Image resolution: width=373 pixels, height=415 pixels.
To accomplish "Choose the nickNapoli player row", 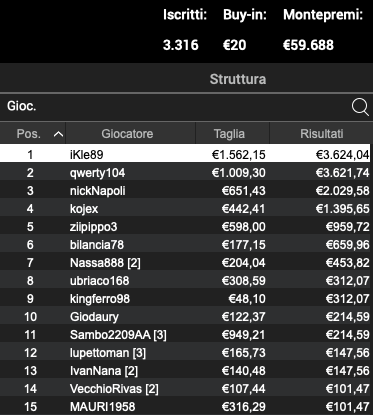I will point(186,190).
